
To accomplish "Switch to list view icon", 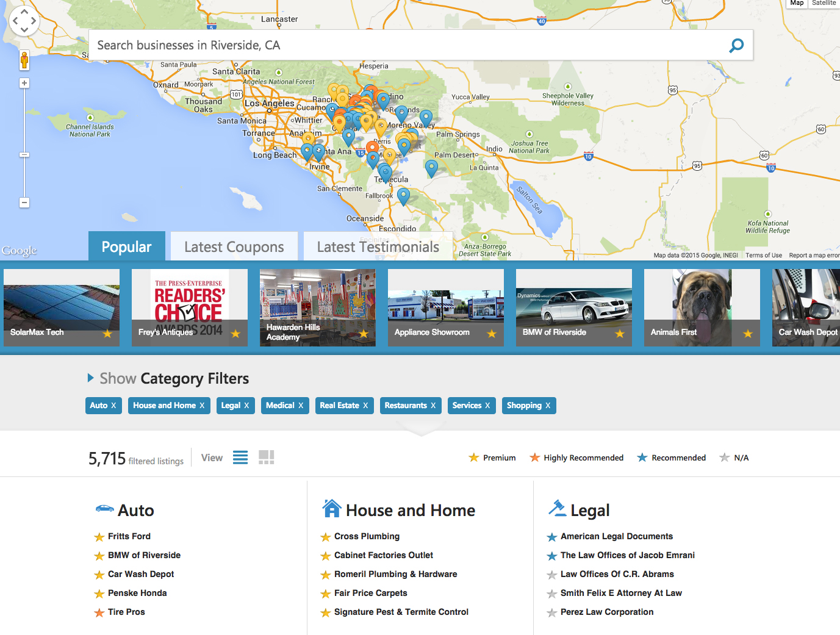I will pos(240,457).
